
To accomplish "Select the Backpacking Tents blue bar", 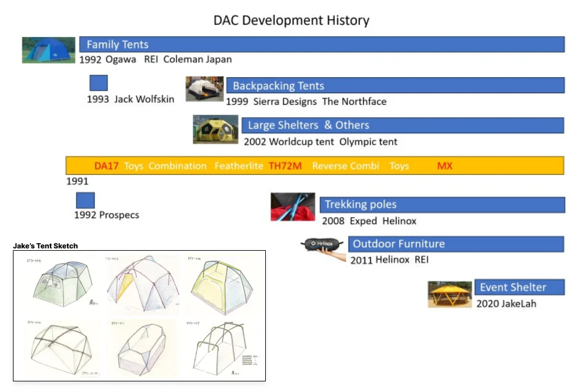I will pos(395,85).
